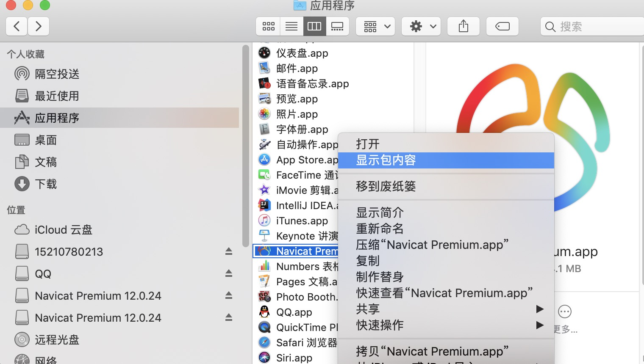The height and width of the screenshot is (364, 644).
Task: Click the Pages app icon
Action: (264, 281)
